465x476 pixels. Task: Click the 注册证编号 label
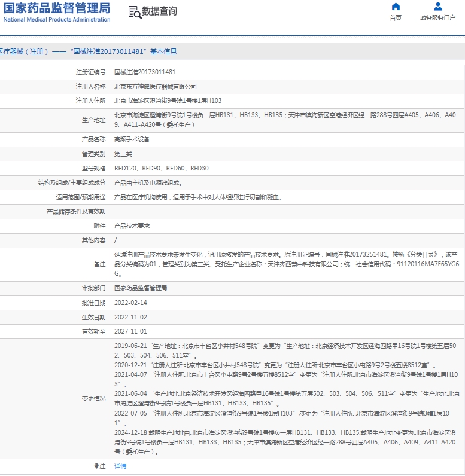coord(90,72)
